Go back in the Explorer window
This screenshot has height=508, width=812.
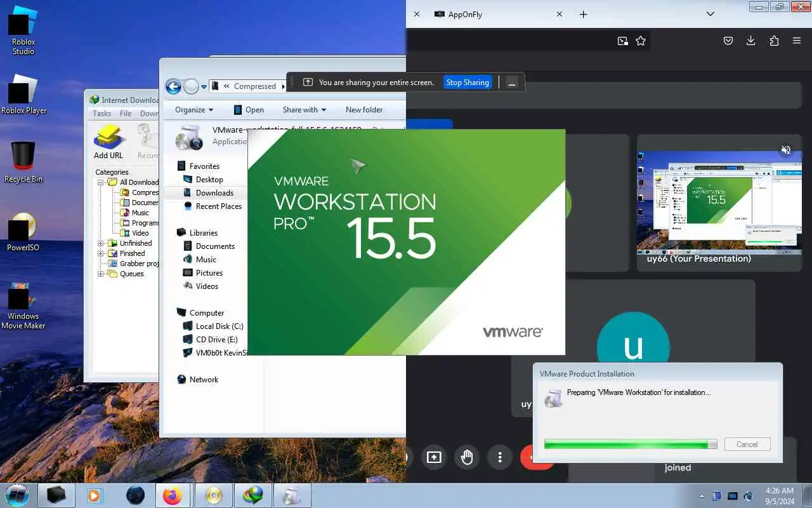(x=173, y=86)
